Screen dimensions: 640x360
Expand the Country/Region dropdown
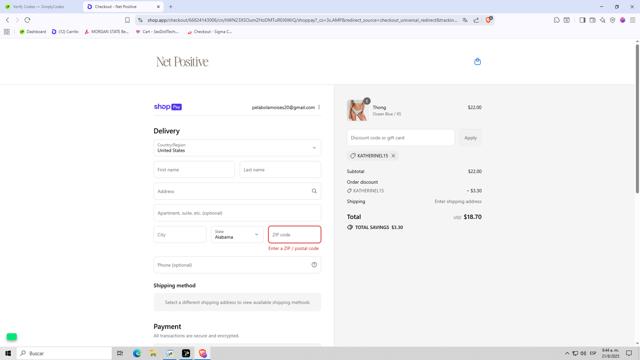tap(237, 148)
